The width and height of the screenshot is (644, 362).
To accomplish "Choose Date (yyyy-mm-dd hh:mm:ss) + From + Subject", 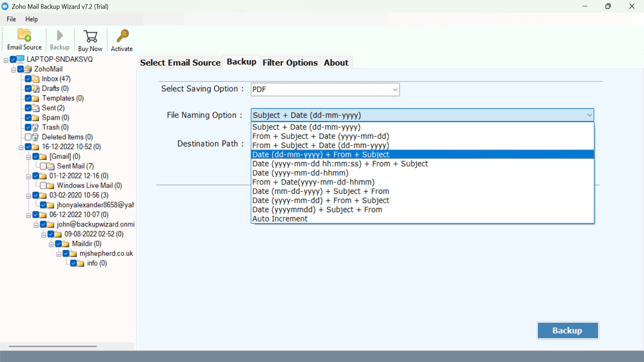I will click(x=423, y=163).
